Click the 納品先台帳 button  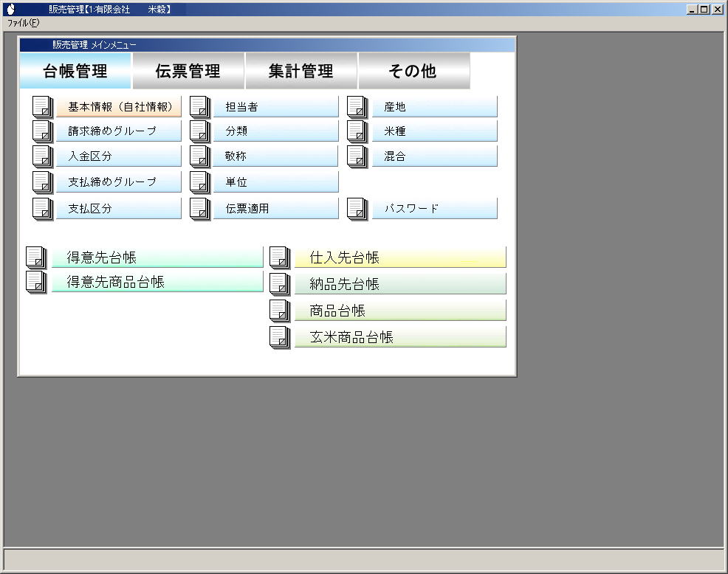tap(399, 284)
